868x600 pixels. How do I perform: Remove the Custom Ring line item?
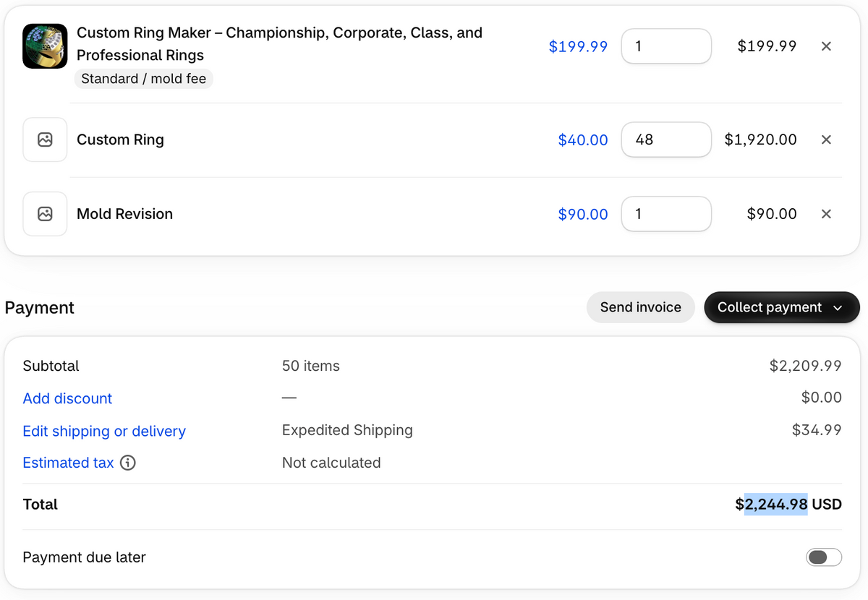826,140
